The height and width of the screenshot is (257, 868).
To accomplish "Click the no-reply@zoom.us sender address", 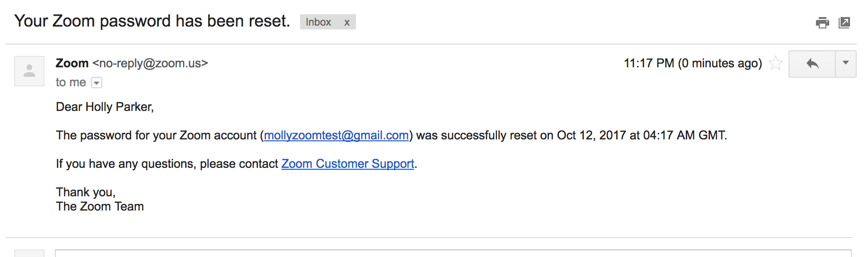I will point(150,63).
